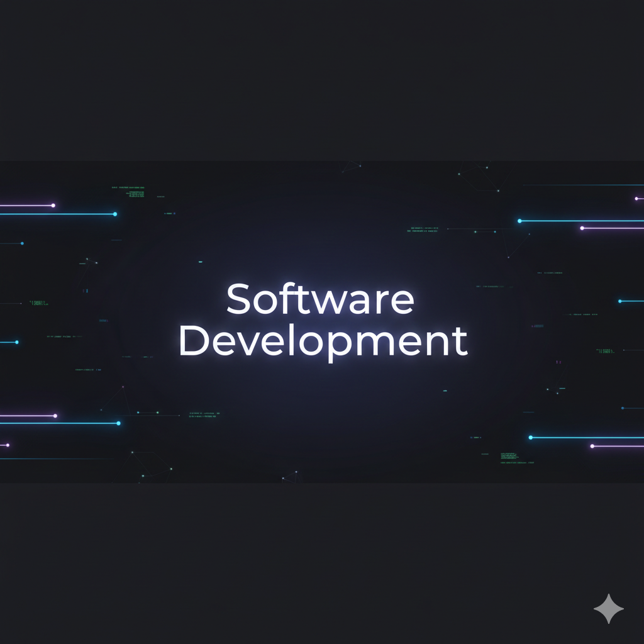Click the short cyan line's node at middle-right edge
Screen dimensions: 644x644
point(619,301)
